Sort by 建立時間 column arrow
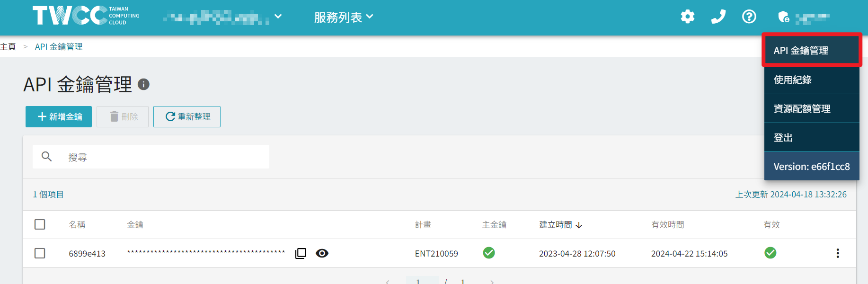The image size is (868, 284). click(579, 225)
